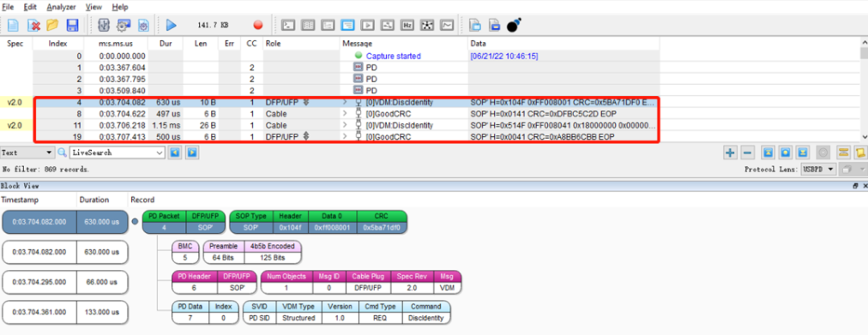The height and width of the screenshot is (335, 868).
Task: Connect to analyzer via the USB icon
Action: pos(104,25)
